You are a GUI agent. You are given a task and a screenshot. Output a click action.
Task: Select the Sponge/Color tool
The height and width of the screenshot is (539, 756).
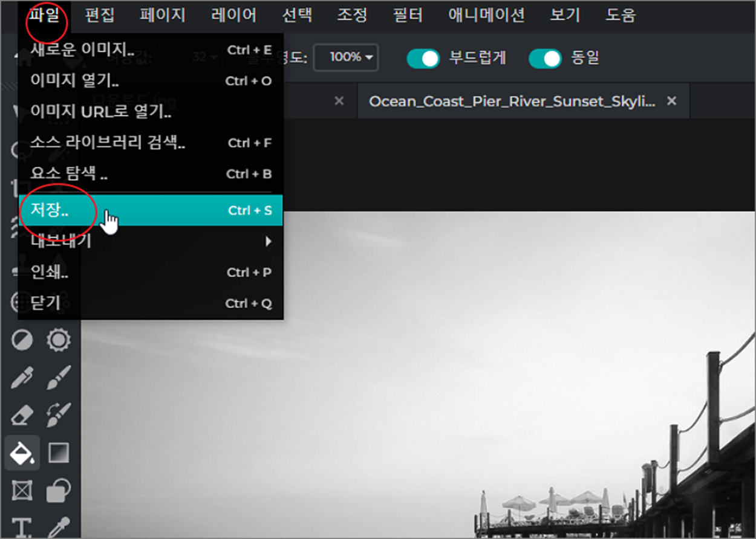[59, 340]
